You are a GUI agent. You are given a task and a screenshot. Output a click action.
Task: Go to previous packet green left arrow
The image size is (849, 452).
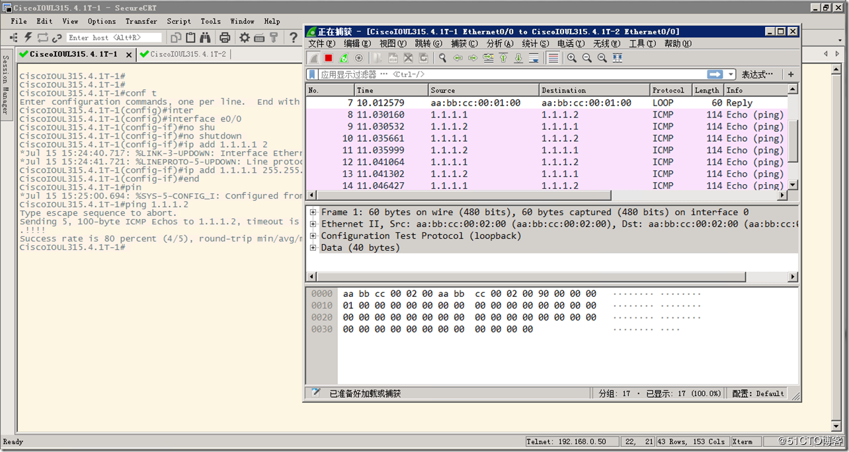coord(458,58)
